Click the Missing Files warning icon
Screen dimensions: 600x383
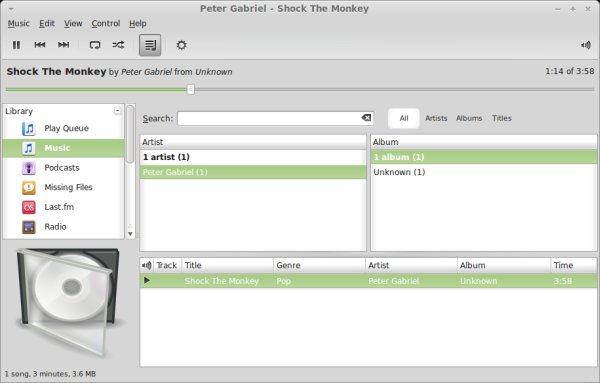(29, 187)
